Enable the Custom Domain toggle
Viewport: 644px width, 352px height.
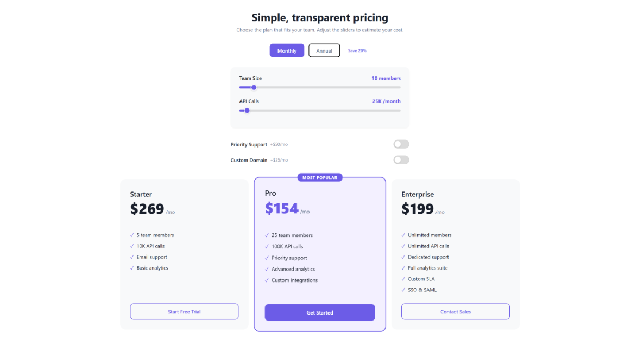coord(401,159)
